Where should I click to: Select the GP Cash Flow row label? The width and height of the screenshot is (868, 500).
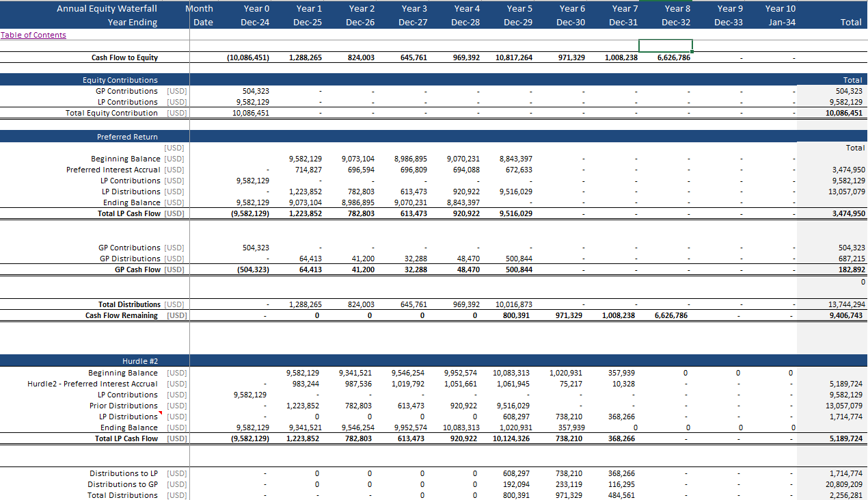(x=137, y=269)
